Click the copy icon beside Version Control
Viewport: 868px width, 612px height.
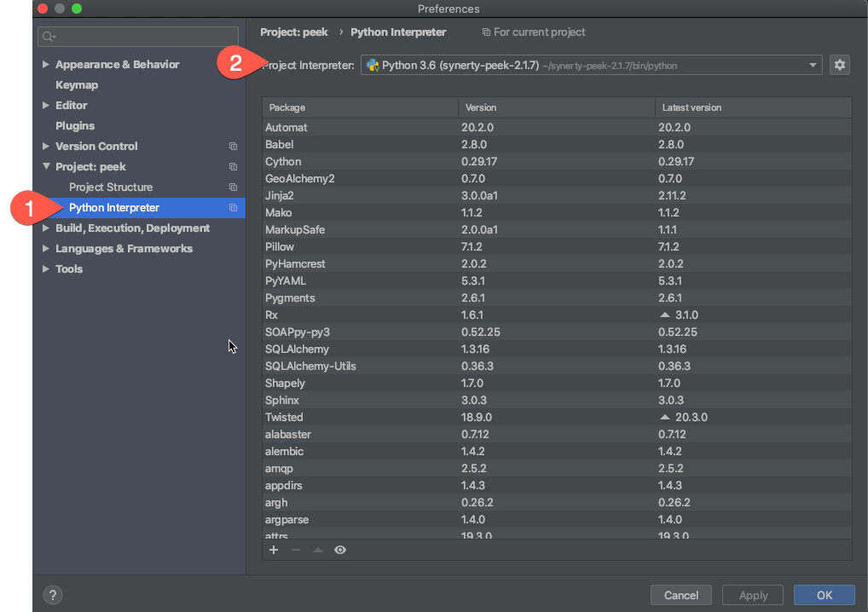233,146
